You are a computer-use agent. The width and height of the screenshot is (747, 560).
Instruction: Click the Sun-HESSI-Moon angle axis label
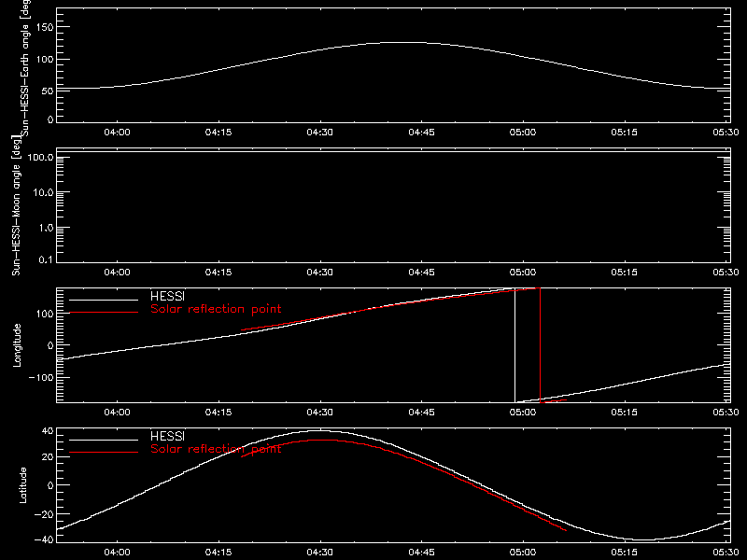16,205
